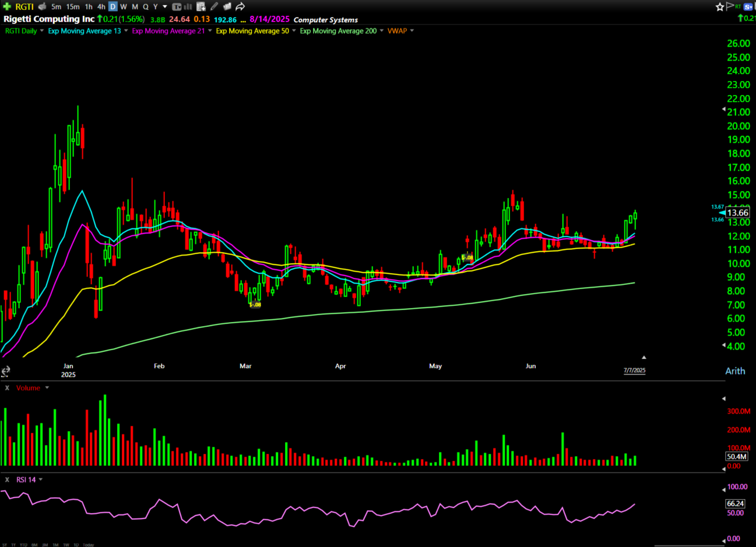Click the three dots more-info button

(243, 20)
